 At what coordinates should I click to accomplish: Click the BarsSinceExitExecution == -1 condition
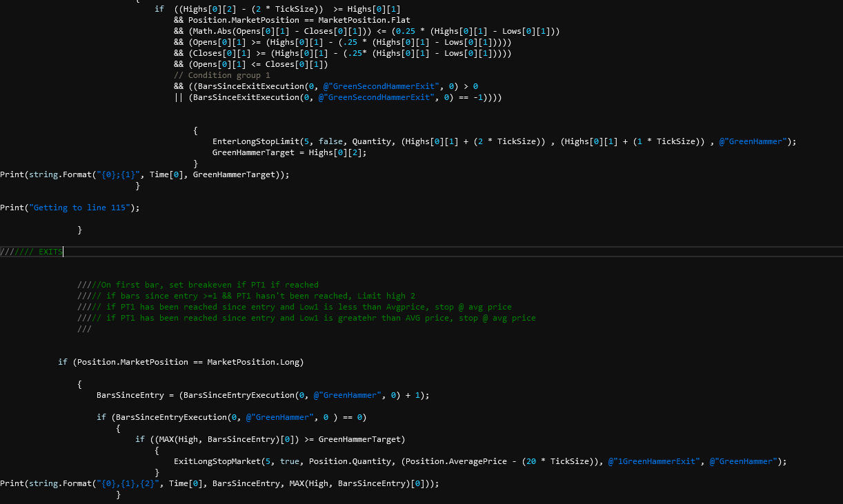pos(344,97)
